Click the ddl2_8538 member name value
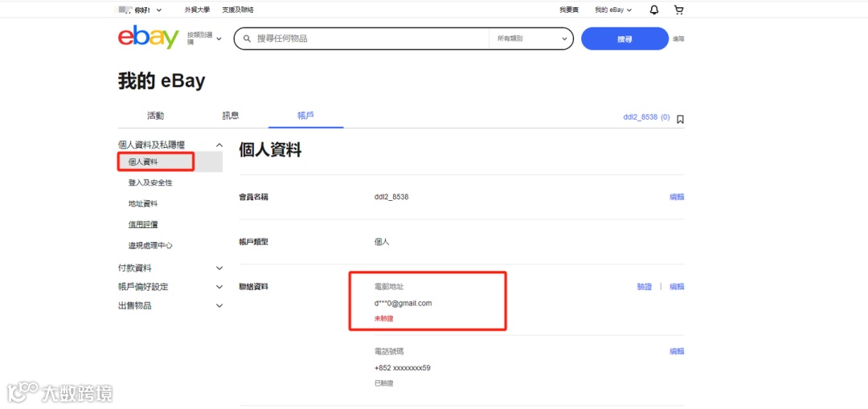This screenshot has height=409, width=868. [x=391, y=197]
